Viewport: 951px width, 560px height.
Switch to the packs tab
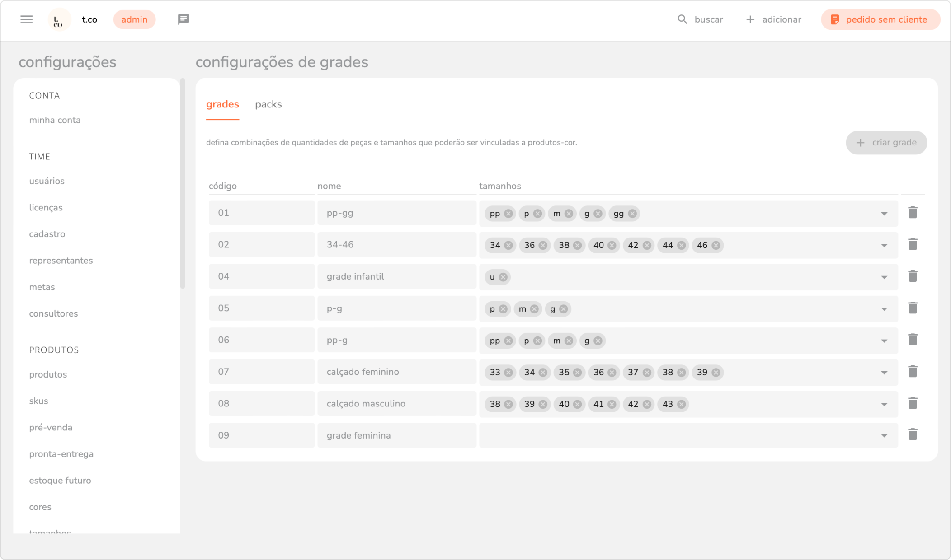click(x=268, y=104)
